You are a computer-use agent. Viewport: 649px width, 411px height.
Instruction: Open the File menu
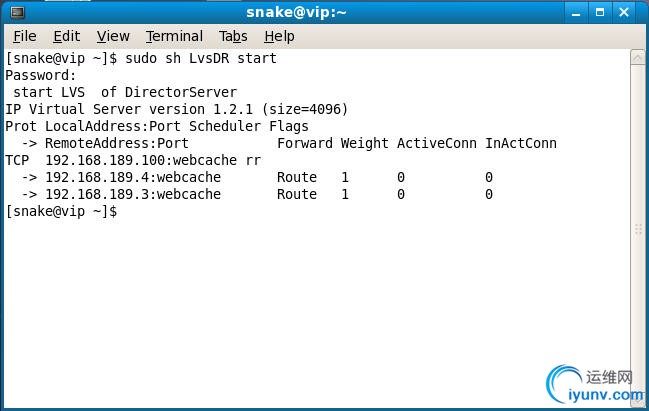click(25, 36)
